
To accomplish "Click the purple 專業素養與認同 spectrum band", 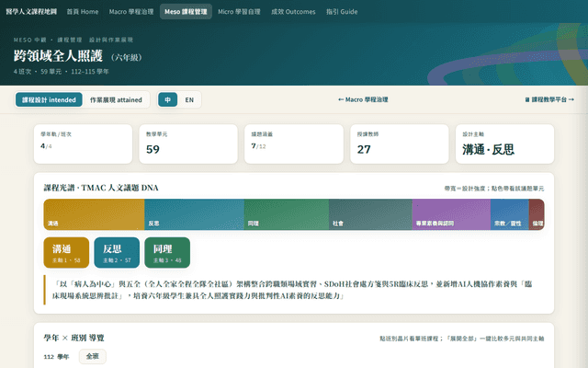I will coord(451,214).
